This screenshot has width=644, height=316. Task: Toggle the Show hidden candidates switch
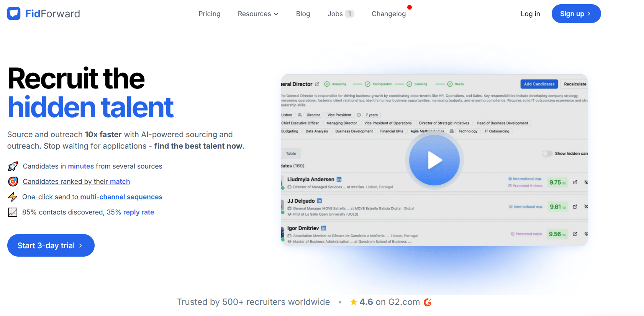pyautogui.click(x=547, y=154)
